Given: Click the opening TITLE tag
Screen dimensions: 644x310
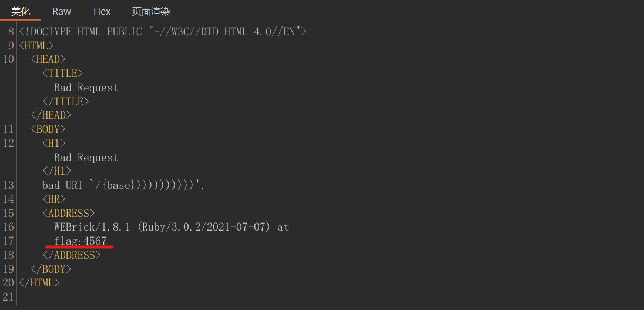Looking at the screenshot, I should (63, 73).
